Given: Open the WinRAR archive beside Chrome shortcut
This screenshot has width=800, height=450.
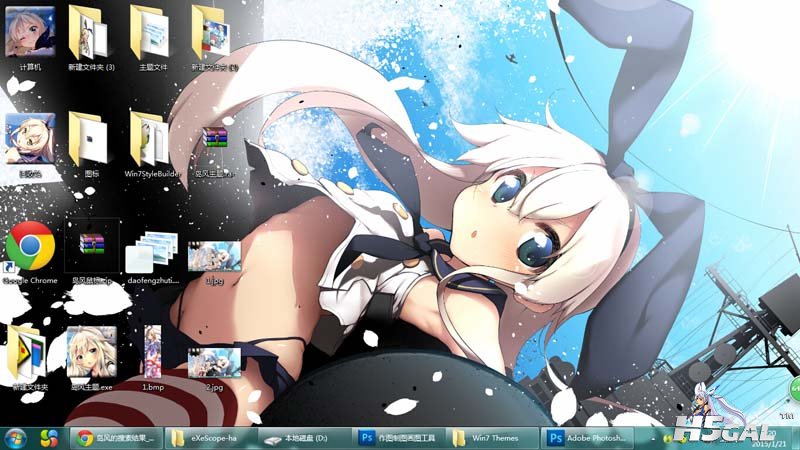Looking at the screenshot, I should (91, 245).
